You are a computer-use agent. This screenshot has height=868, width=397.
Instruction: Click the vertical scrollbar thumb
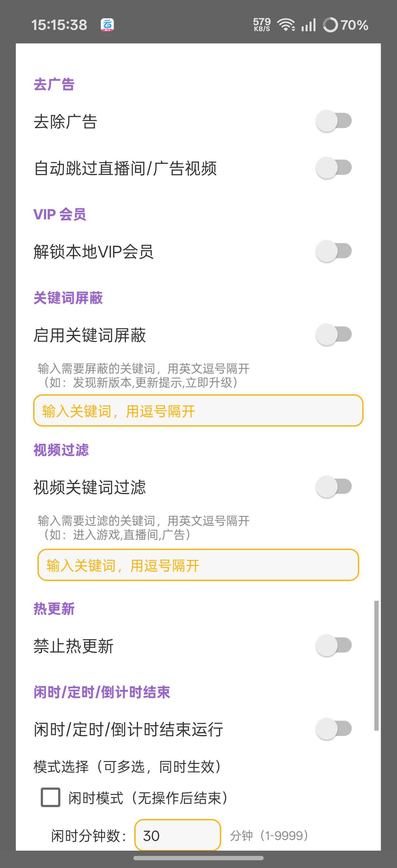[x=377, y=666]
